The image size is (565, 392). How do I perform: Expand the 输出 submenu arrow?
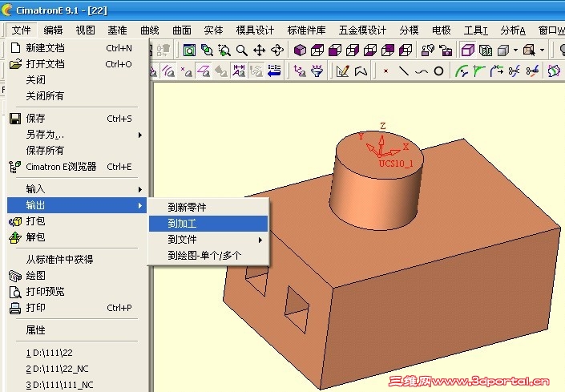[140, 205]
